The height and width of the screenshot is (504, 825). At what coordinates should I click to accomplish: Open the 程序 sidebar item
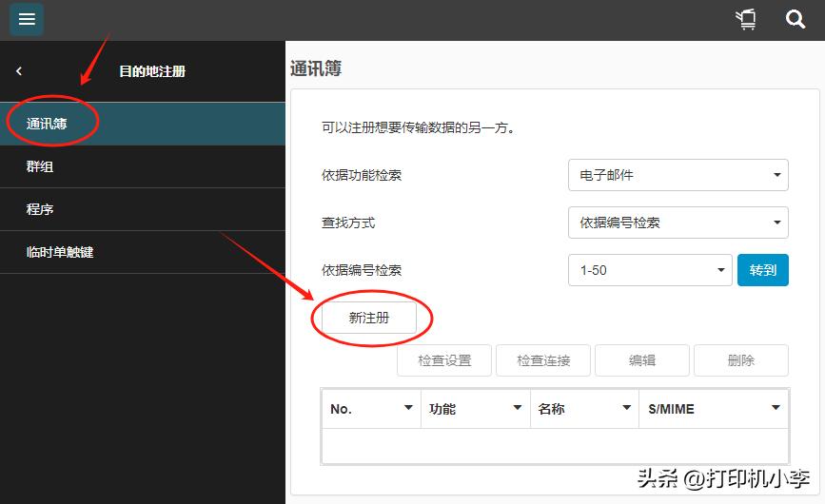point(143,209)
